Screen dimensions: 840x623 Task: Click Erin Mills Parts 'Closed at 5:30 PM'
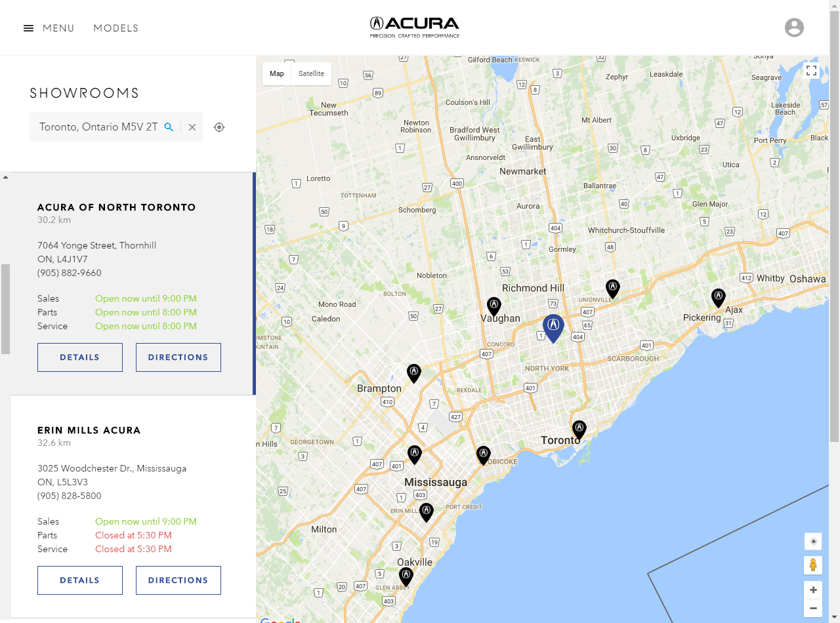[133, 535]
